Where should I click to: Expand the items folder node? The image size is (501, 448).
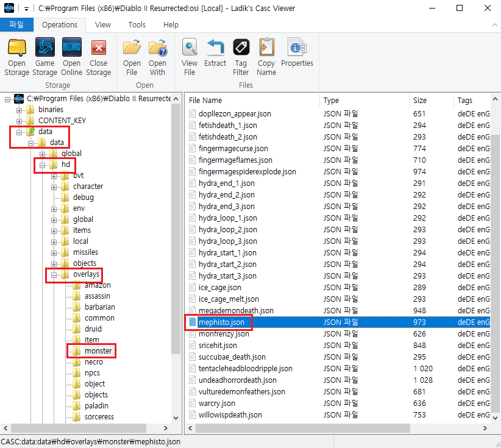(x=54, y=231)
